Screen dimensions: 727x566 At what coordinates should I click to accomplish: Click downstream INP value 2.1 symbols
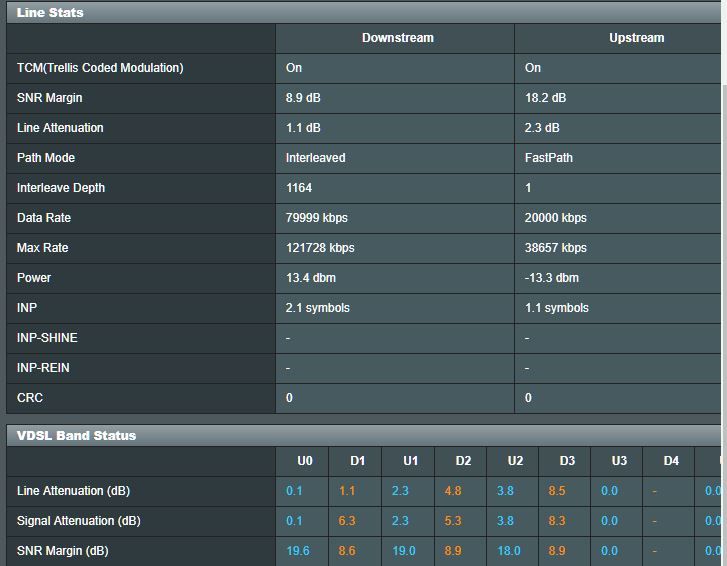(x=318, y=308)
